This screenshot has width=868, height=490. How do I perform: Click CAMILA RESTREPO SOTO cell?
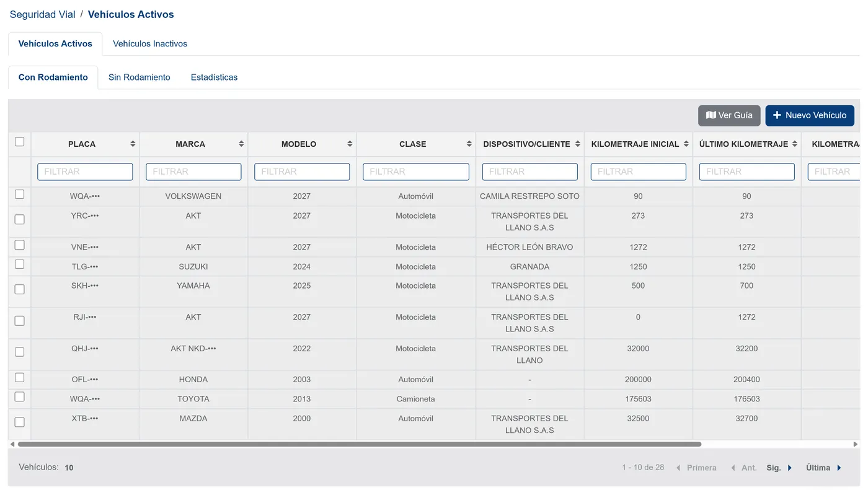tap(529, 196)
